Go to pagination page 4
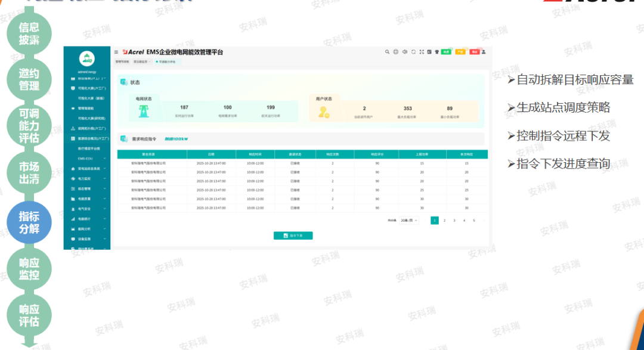644x350 pixels. click(464, 221)
